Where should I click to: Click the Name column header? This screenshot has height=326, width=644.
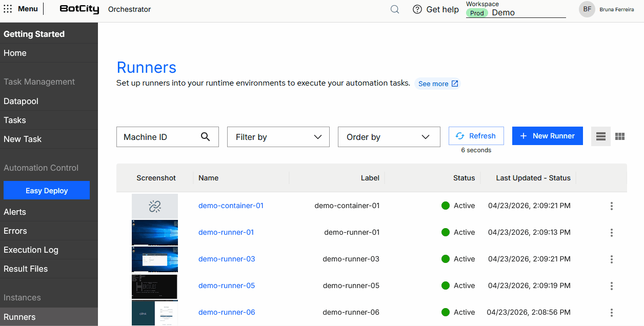pyautogui.click(x=208, y=178)
